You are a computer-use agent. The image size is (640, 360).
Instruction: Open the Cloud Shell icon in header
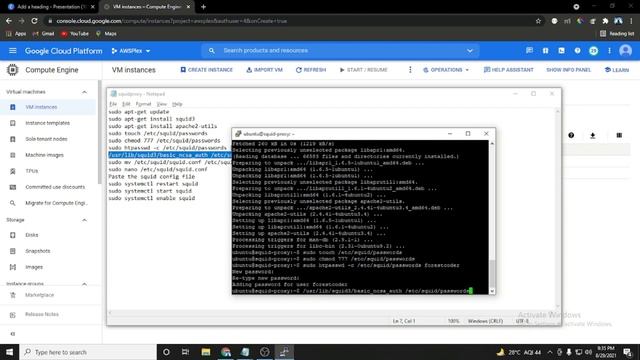(562, 51)
